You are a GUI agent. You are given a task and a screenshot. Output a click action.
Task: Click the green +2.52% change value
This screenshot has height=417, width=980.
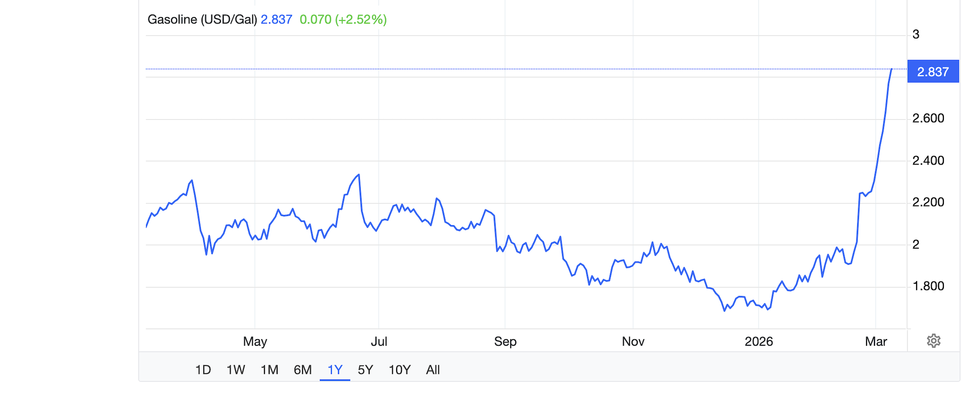tap(361, 20)
